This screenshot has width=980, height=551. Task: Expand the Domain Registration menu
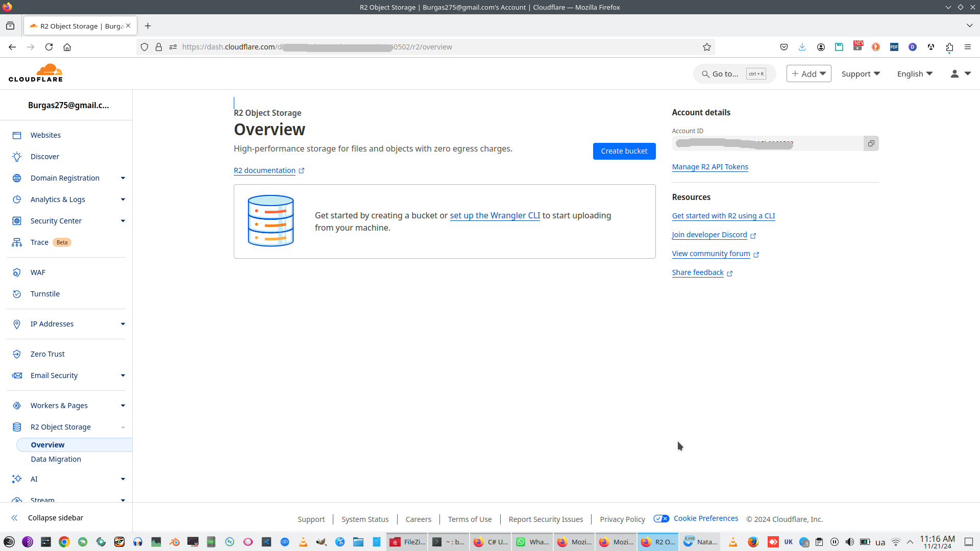pos(123,178)
